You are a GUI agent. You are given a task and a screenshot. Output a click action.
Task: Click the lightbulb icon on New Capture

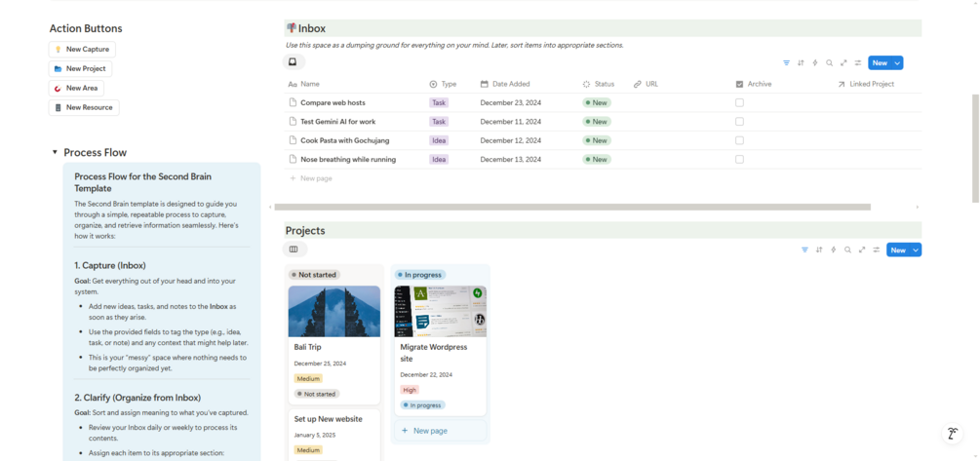point(59,50)
